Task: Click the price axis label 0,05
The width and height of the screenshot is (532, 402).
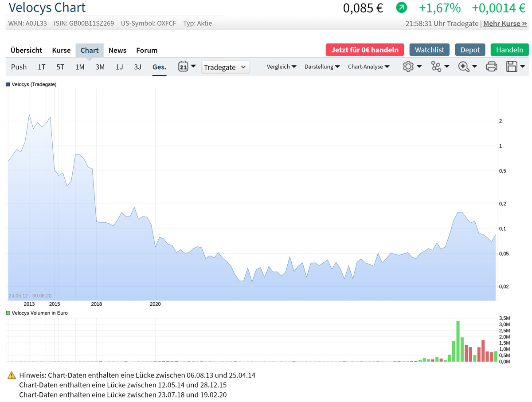Action: [504, 254]
